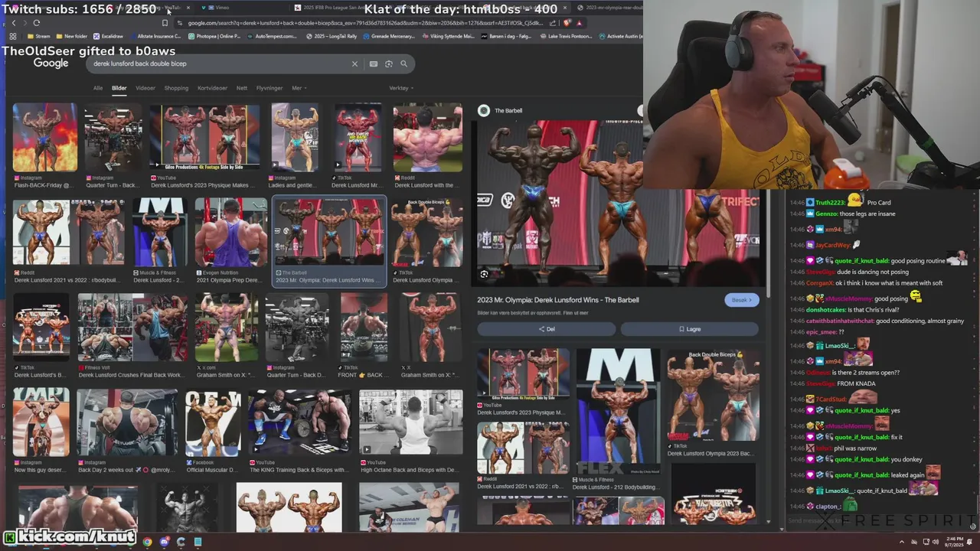Open related Derek Lunsford 212 Bodybuilding thumbnail
The height and width of the screenshot is (551, 980).
(x=618, y=412)
